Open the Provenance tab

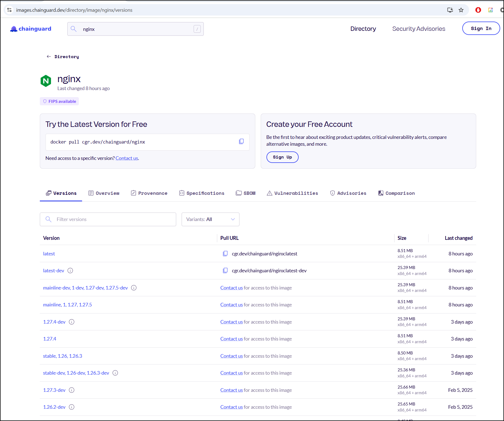point(149,193)
